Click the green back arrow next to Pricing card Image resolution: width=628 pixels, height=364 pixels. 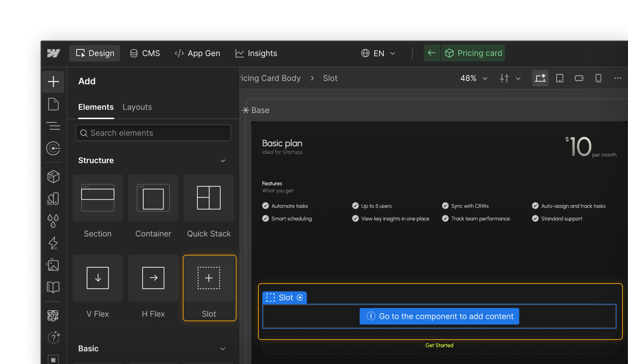coord(431,53)
